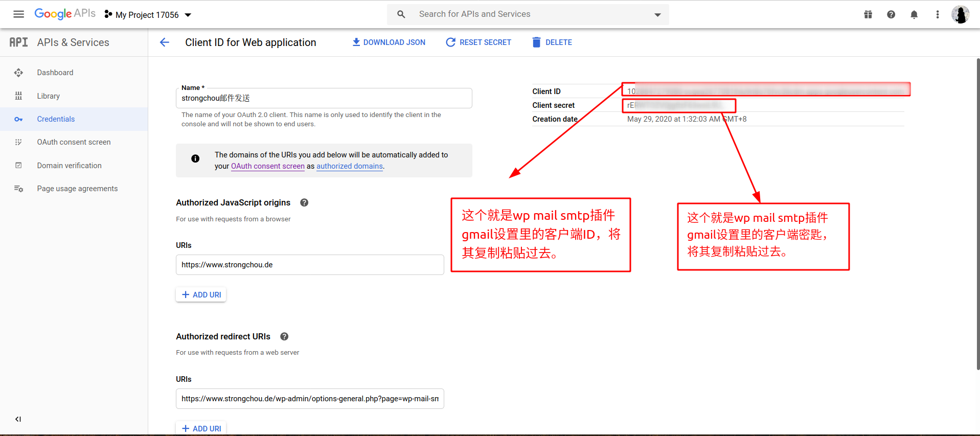Collapse the sidebar with the bottom arrow
The width and height of the screenshot is (980, 436).
click(x=18, y=419)
